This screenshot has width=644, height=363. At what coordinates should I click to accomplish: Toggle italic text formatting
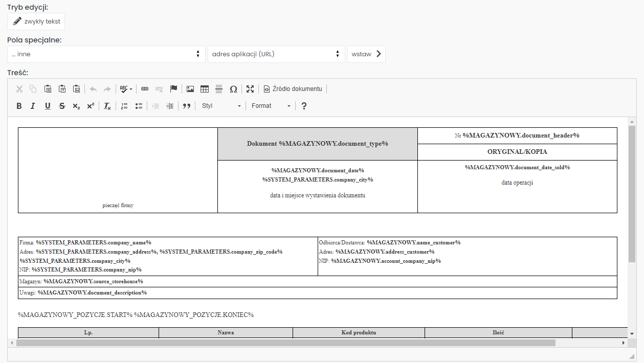[x=33, y=106]
